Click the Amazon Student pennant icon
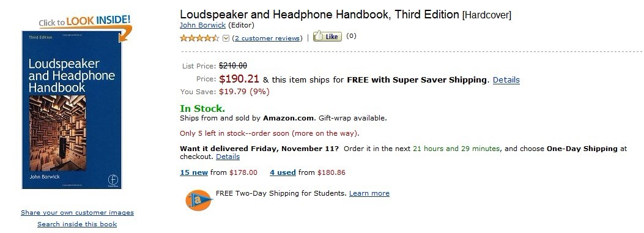The width and height of the screenshot is (644, 233). (198, 200)
